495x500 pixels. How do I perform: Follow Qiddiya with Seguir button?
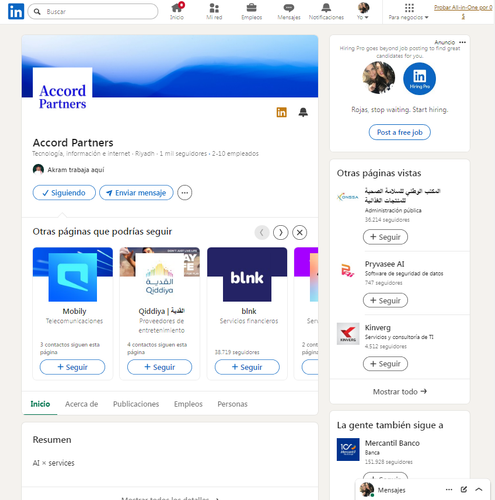(x=159, y=367)
